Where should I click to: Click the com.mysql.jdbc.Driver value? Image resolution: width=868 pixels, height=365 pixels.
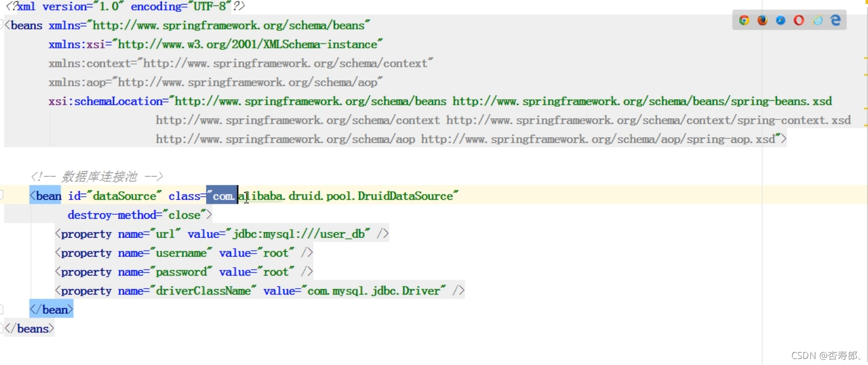point(374,291)
